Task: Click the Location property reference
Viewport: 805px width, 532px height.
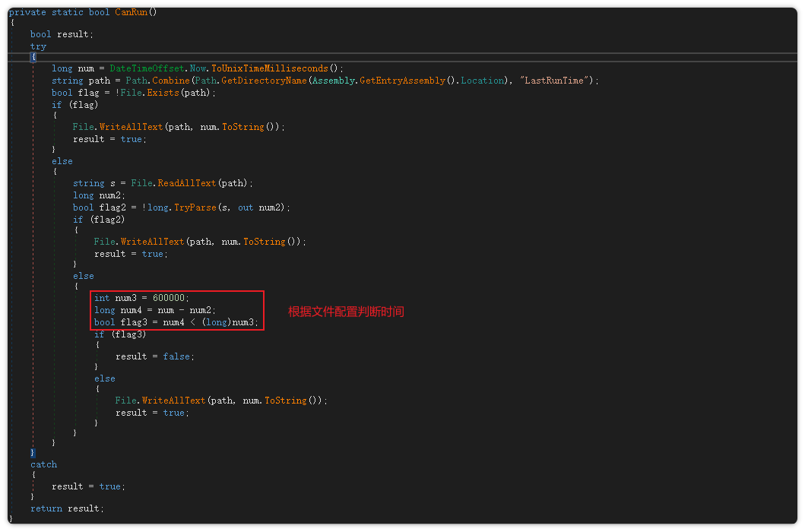Action: [482, 81]
